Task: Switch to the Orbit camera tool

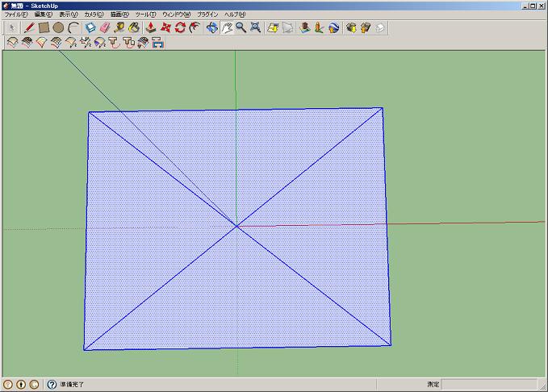Action: (x=212, y=27)
